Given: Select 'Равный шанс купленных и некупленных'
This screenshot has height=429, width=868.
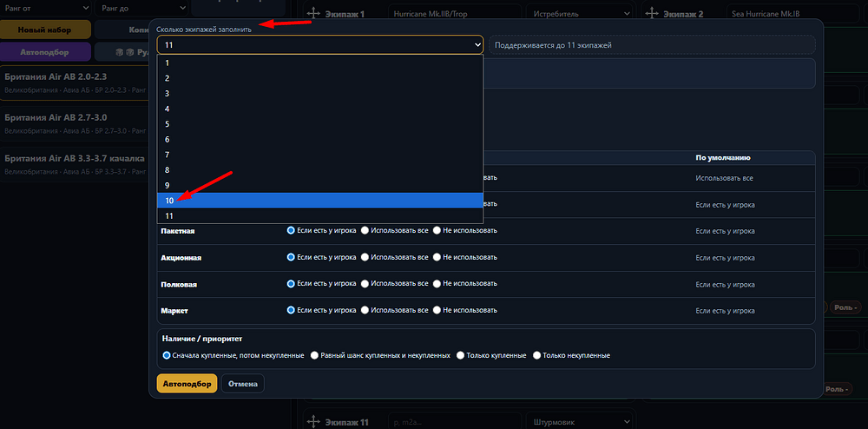Looking at the screenshot, I should (314, 355).
